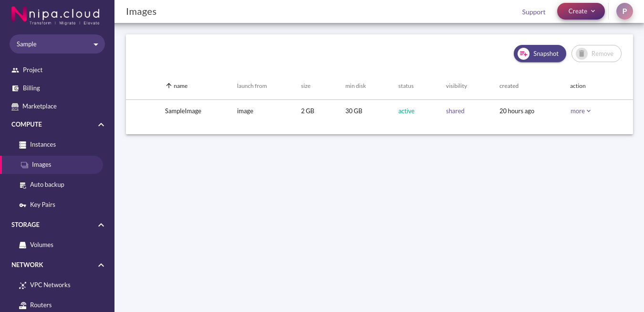Screen dimensions: 644x312
Task: Click the 2 GB size value
Action: point(308,111)
